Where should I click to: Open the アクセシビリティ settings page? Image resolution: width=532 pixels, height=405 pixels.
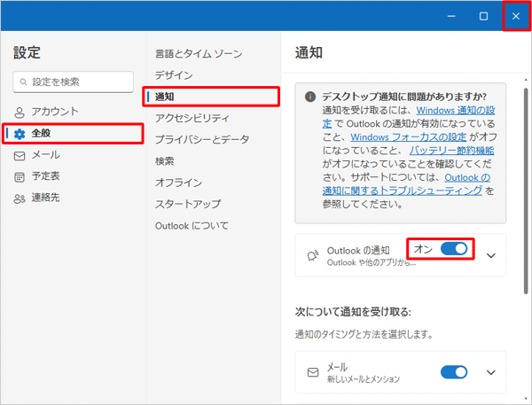click(192, 118)
